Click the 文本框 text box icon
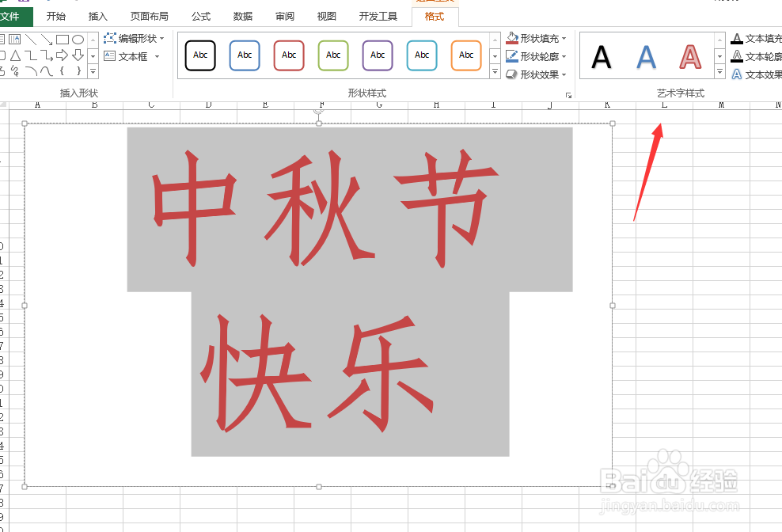Screen dimensions: 782x532 coord(110,56)
